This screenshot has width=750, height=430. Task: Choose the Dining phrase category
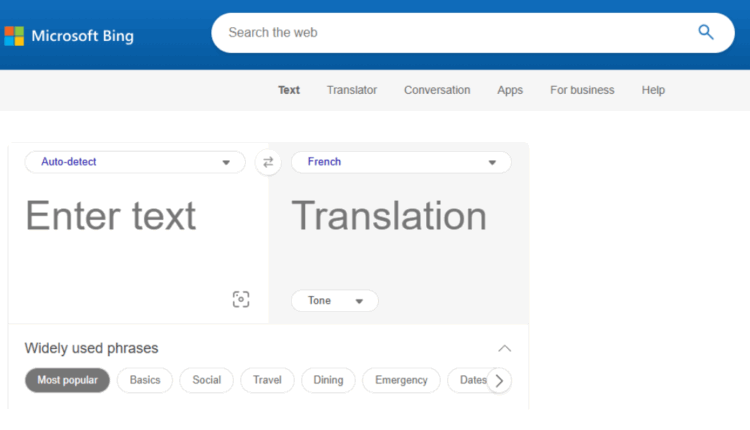click(x=328, y=380)
